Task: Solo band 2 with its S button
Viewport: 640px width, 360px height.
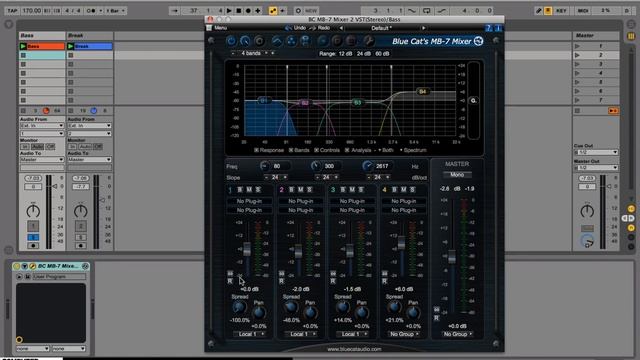Action: tap(309, 189)
